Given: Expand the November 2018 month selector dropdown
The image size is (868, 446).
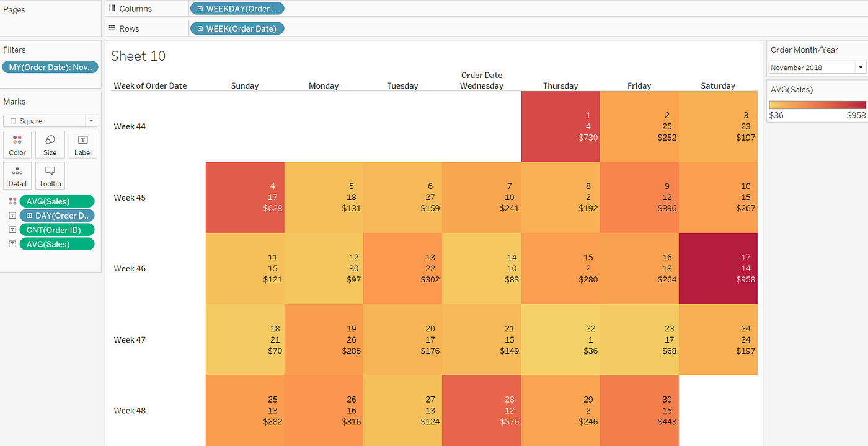Looking at the screenshot, I should coord(861,67).
